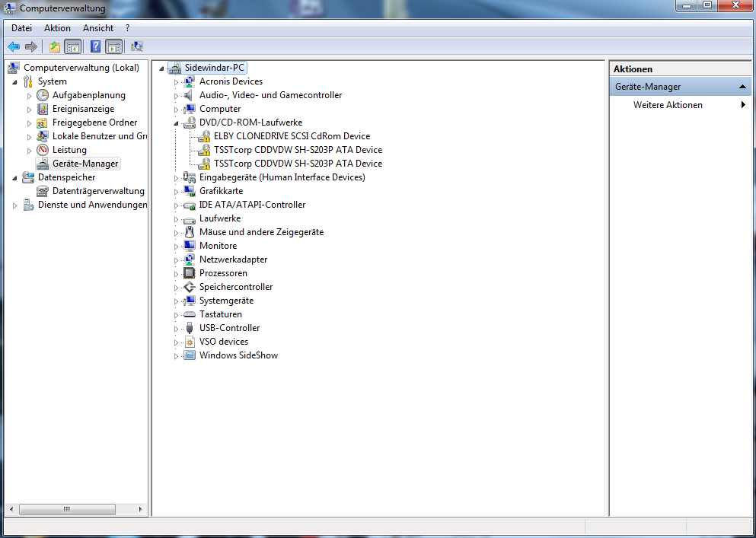
Task: Click the USB-Controller label
Action: [229, 328]
